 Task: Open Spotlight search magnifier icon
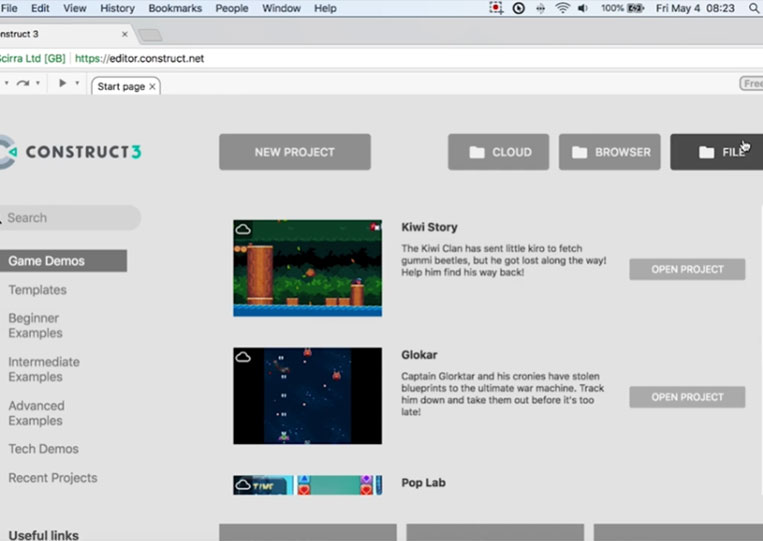pos(754,8)
